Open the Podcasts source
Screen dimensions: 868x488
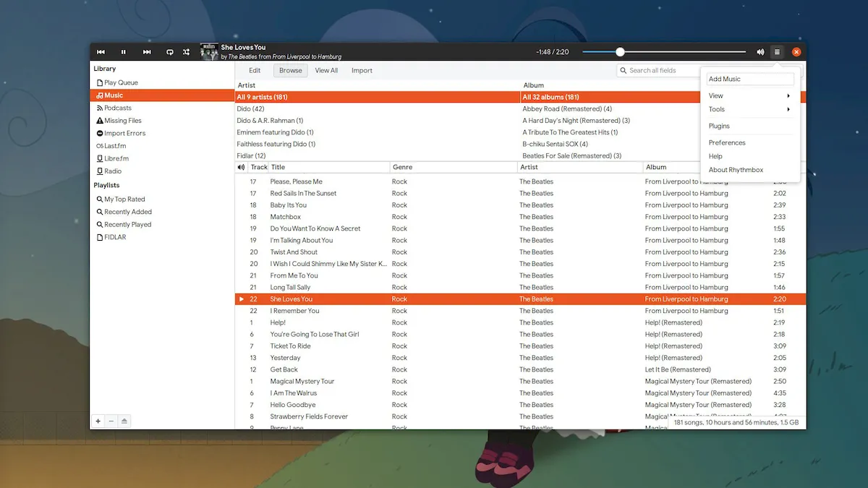point(162,108)
